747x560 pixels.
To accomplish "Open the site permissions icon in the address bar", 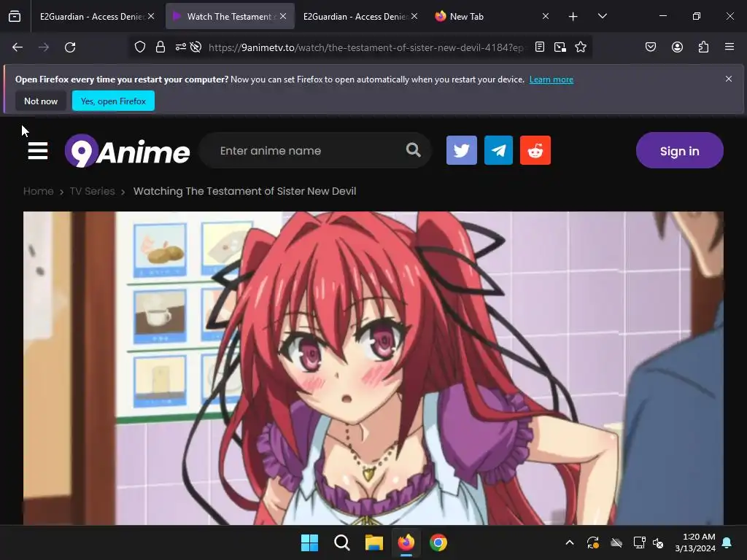I will 181,47.
